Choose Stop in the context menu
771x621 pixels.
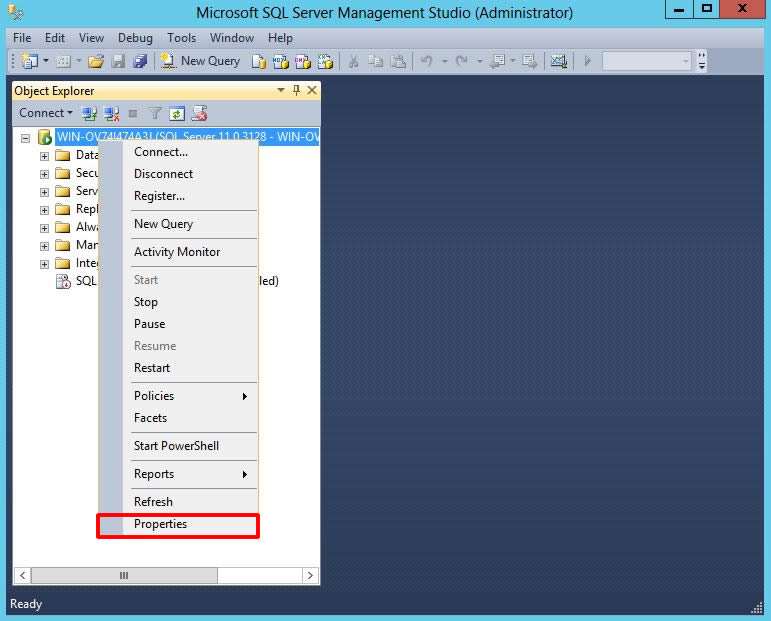(178, 302)
